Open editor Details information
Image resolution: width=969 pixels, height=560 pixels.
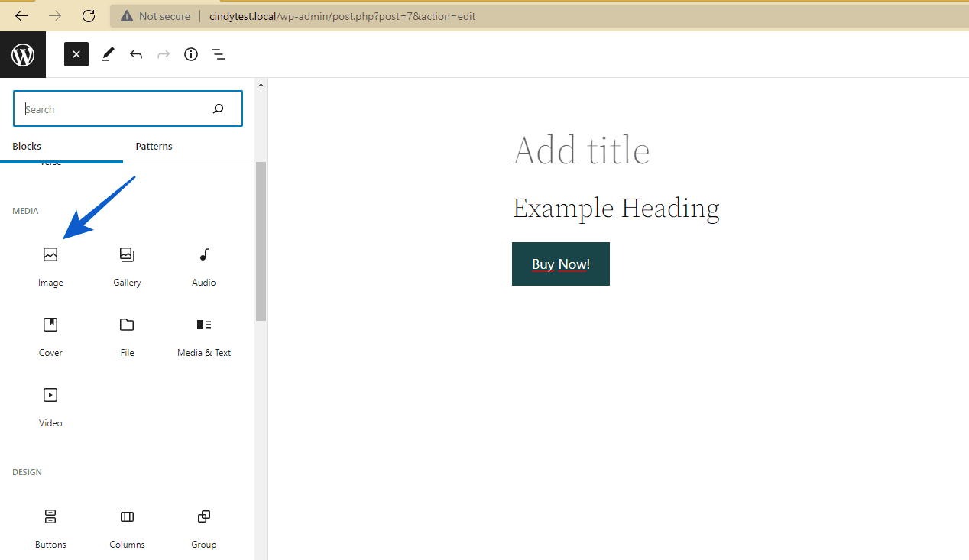point(190,54)
